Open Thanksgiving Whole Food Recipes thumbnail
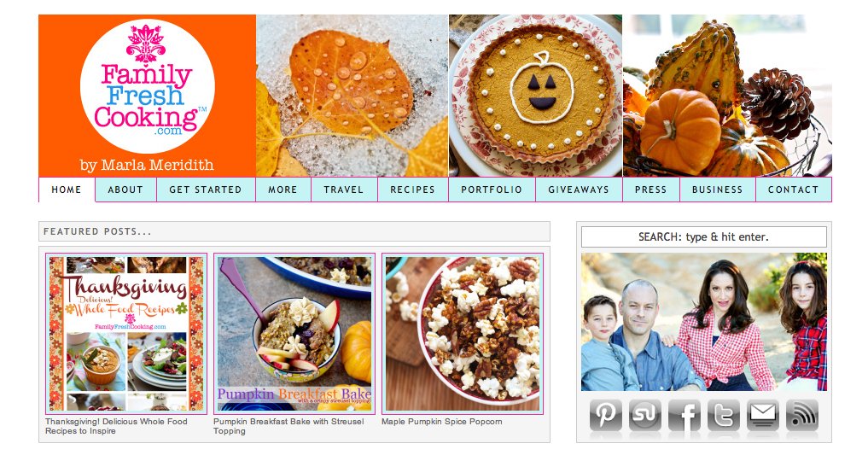 (x=126, y=334)
